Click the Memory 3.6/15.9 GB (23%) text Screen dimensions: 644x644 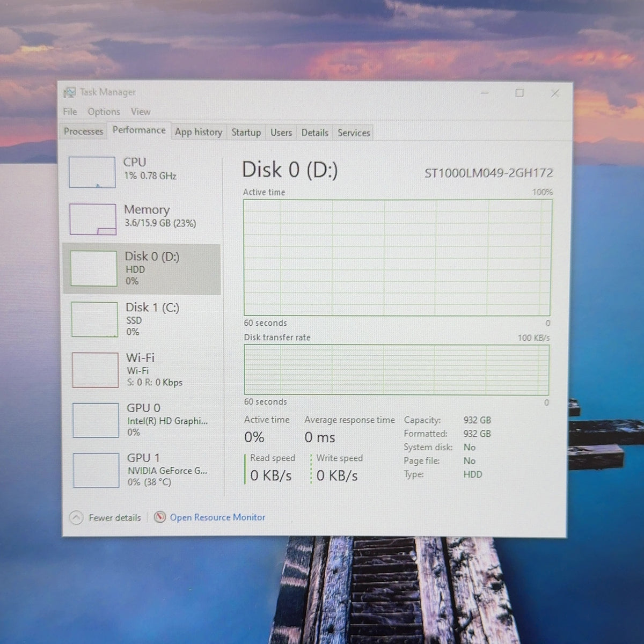tap(160, 223)
